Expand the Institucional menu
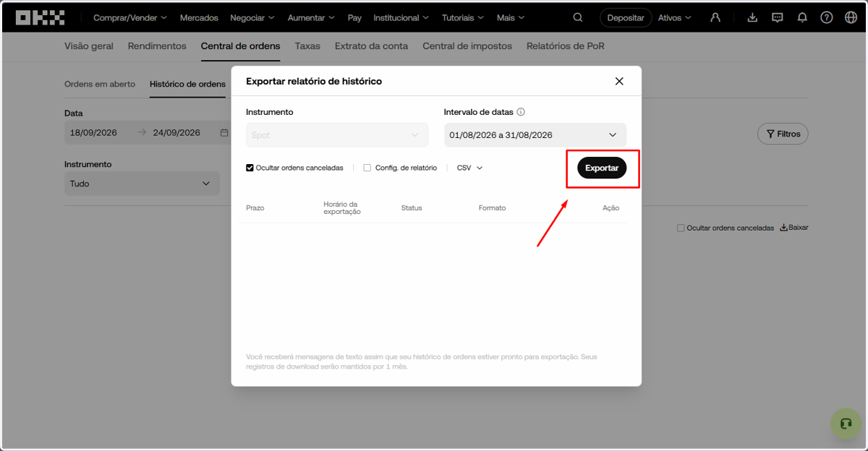The height and width of the screenshot is (451, 868). pos(401,17)
